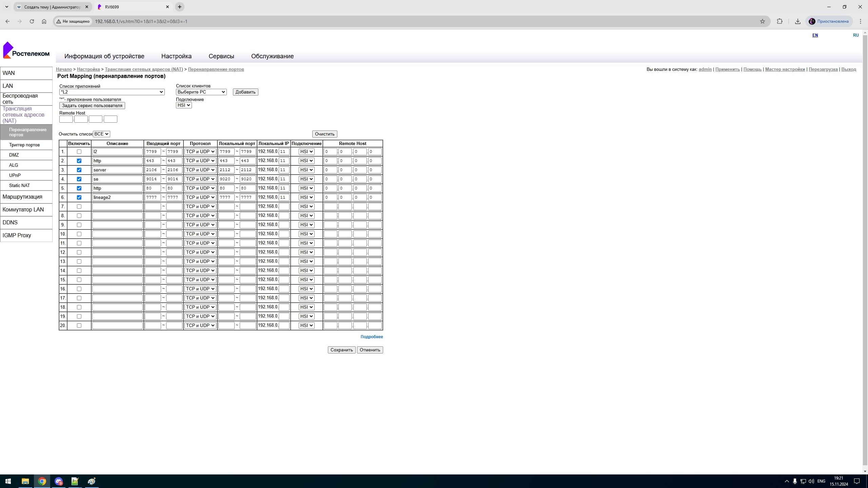Click Очистить список button
868x488 pixels.
[324, 134]
